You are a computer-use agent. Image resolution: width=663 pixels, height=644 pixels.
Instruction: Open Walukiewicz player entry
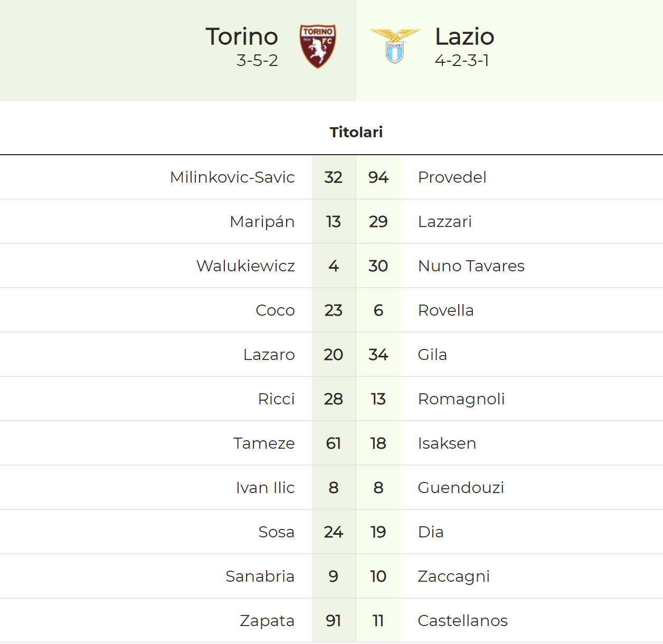pos(245,266)
